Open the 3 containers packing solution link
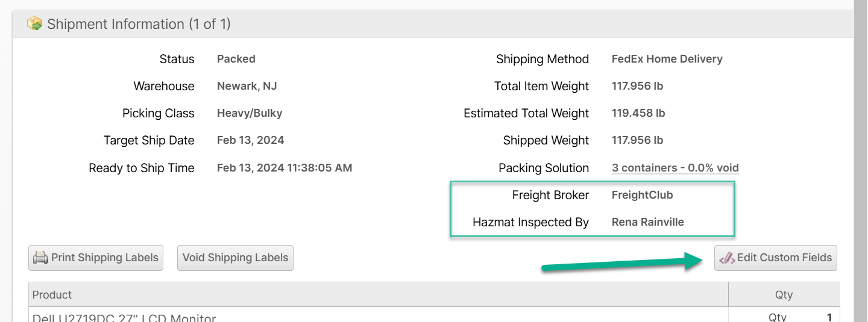This screenshot has height=322, width=868. click(x=675, y=168)
